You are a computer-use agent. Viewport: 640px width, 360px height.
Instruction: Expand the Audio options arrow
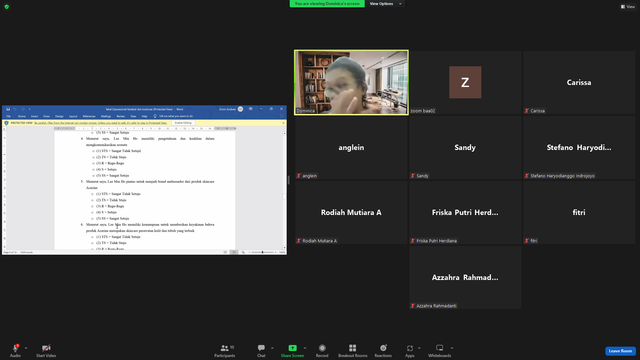click(26, 348)
